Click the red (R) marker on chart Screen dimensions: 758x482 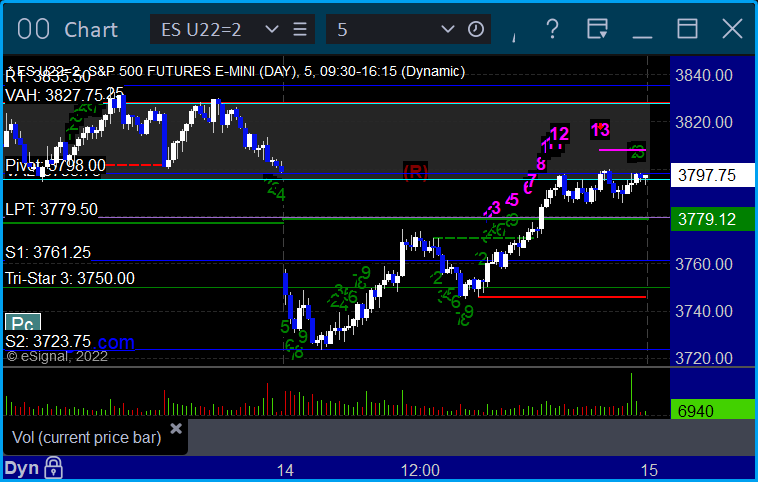click(x=415, y=172)
